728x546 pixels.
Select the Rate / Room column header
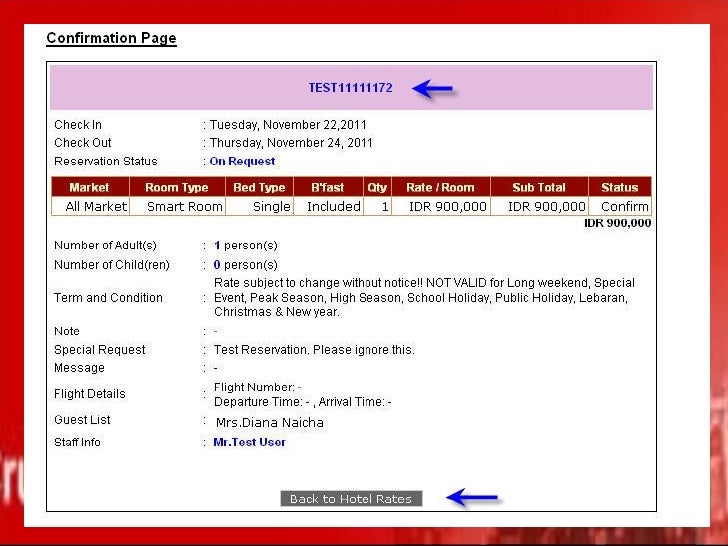coord(441,187)
